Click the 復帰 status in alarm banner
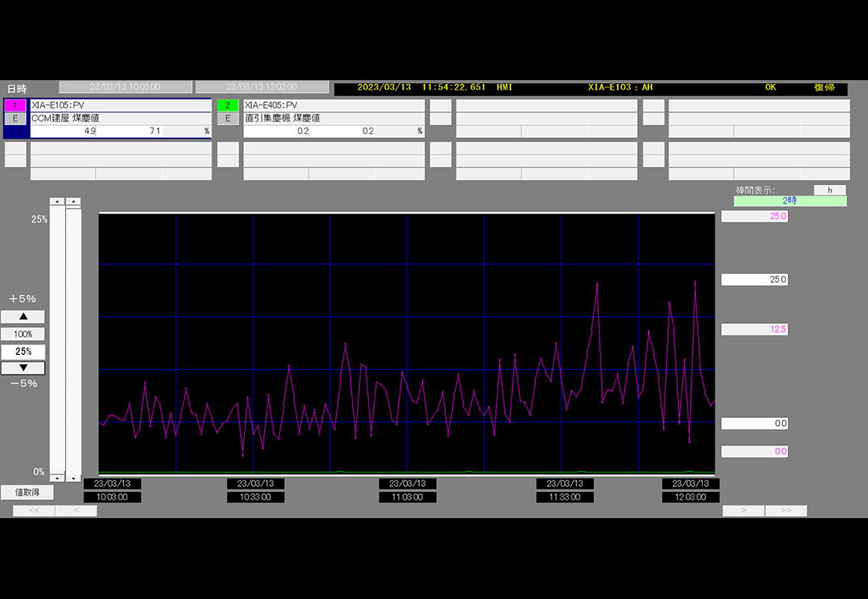This screenshot has width=868, height=599. pyautogui.click(x=825, y=87)
